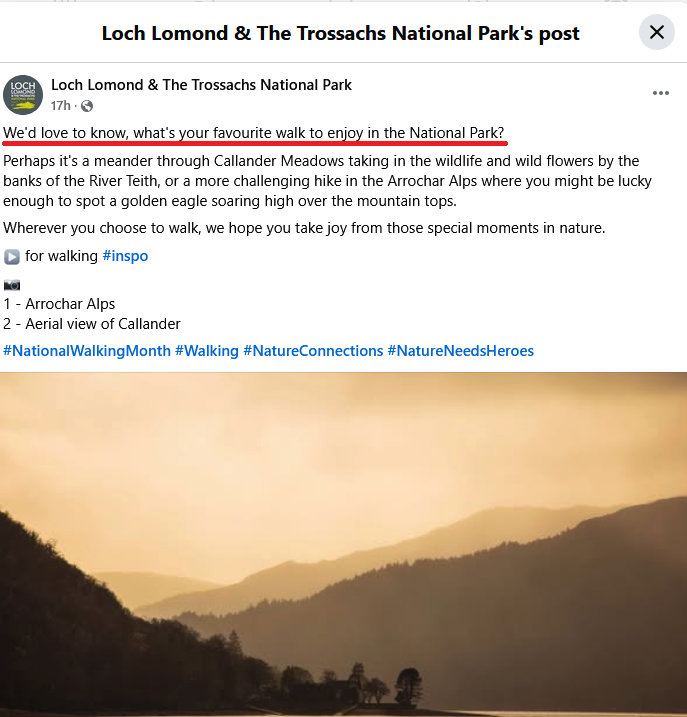
Task: Close the Loch Lomond post dialog
Action: pyautogui.click(x=656, y=32)
